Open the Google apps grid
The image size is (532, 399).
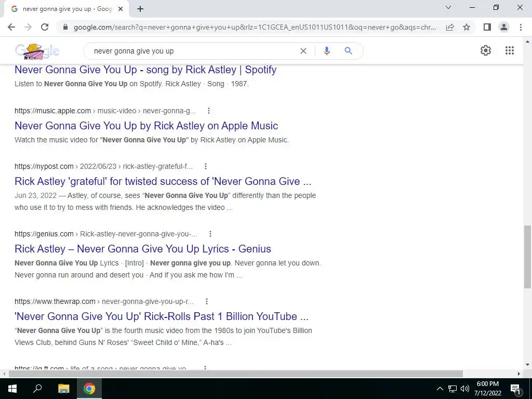(x=510, y=50)
